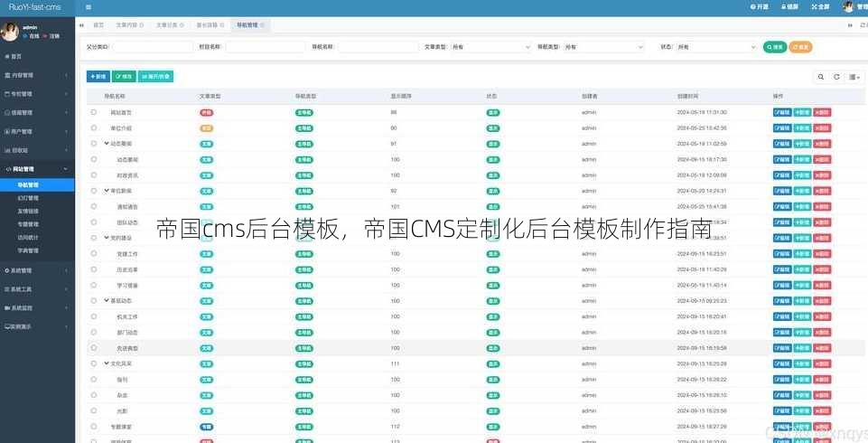Image resolution: width=868 pixels, height=443 pixels.
Task: Close the 文章内容 tab with its x icon
Action: coord(141,25)
